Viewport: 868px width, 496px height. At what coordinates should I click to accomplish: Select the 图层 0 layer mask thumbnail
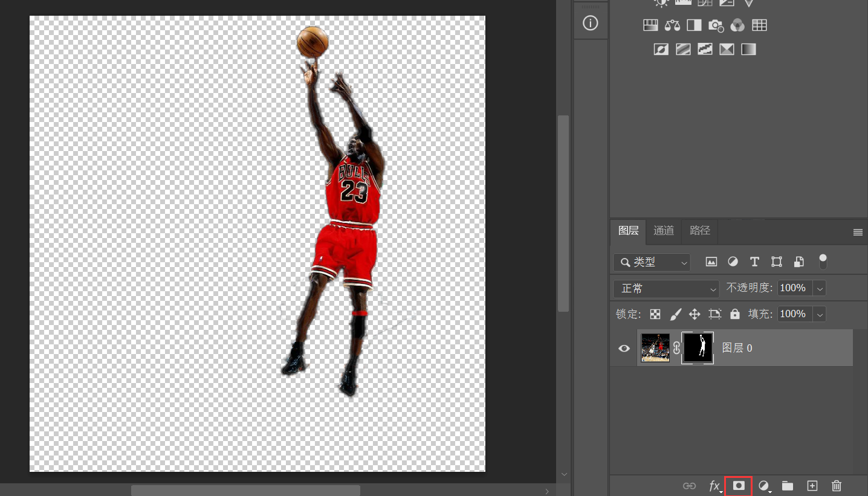point(698,348)
